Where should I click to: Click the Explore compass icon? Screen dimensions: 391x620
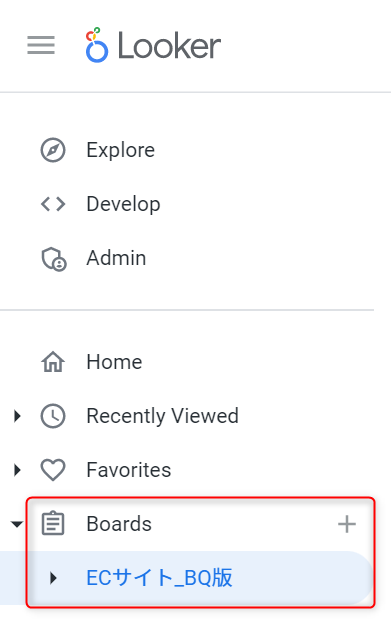(x=53, y=150)
